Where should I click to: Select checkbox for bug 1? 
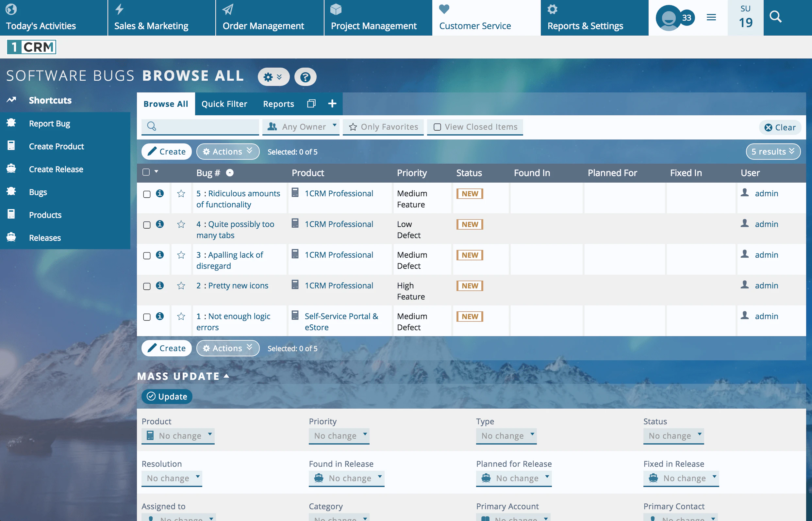[147, 317]
